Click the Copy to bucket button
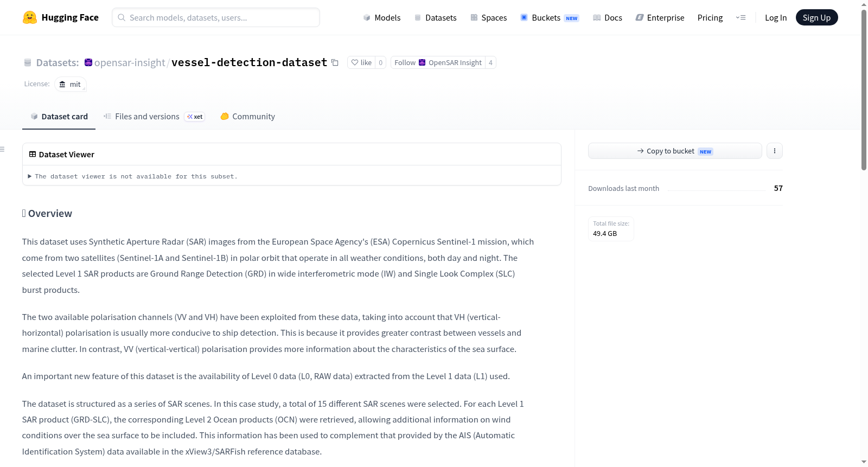Image resolution: width=868 pixels, height=467 pixels. click(x=675, y=151)
